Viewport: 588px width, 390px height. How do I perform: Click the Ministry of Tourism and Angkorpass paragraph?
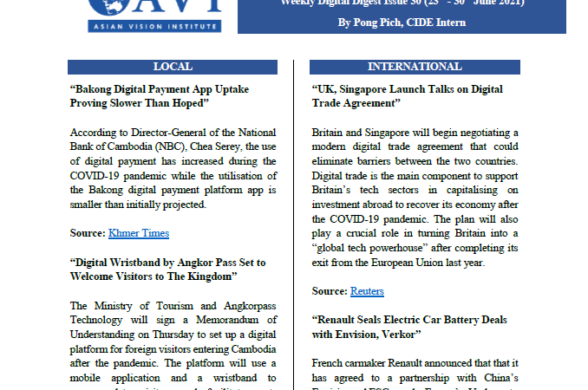pos(172,341)
